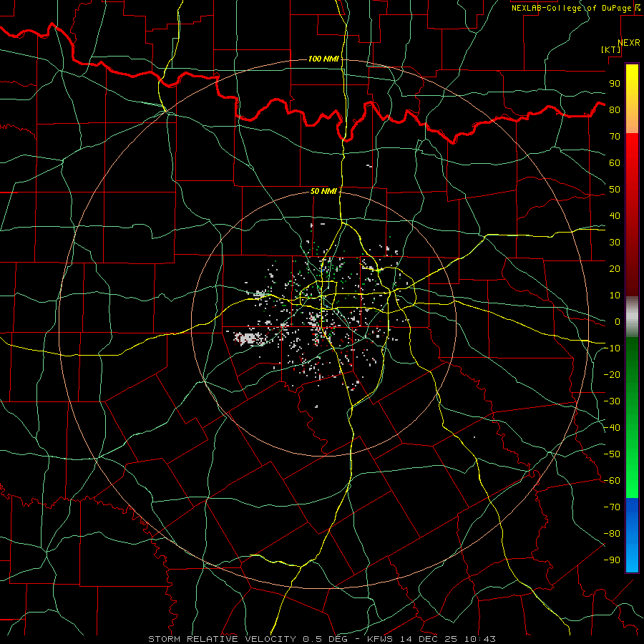Select the -10 value on velocity scale

(x=612, y=348)
